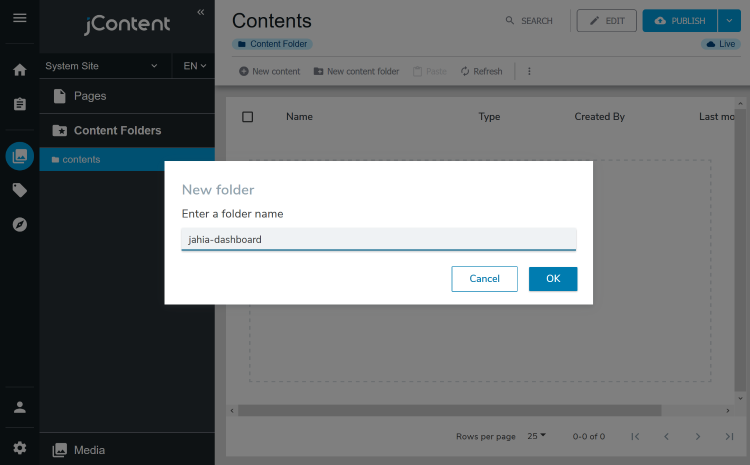Image resolution: width=750 pixels, height=465 pixels.
Task: Sort by the Type column
Action: (x=489, y=117)
